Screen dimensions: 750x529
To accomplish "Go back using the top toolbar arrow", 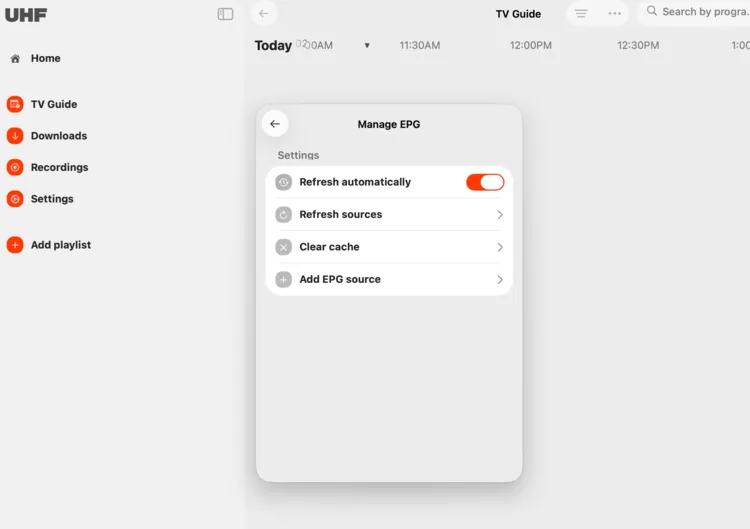I will tap(264, 13).
